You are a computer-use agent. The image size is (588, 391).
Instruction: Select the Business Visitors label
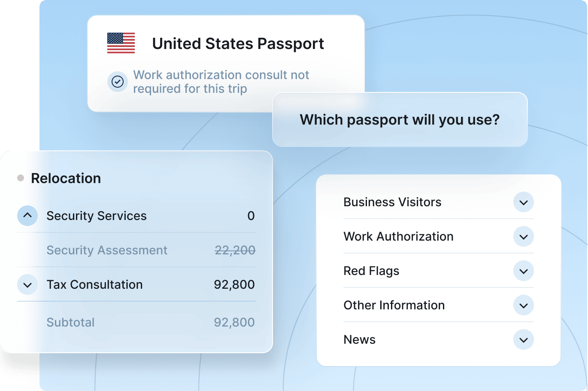392,202
